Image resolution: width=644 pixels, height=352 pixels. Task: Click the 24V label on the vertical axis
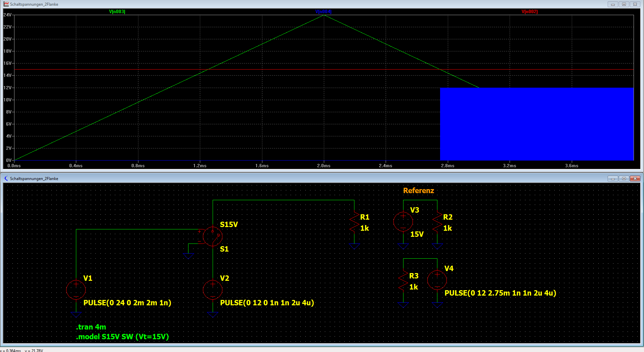point(7,15)
